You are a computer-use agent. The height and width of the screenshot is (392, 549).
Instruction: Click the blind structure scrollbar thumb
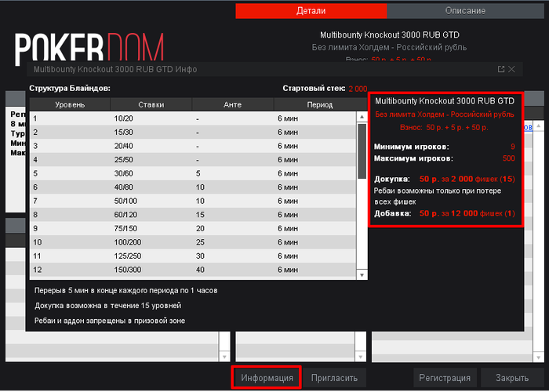[362, 151]
